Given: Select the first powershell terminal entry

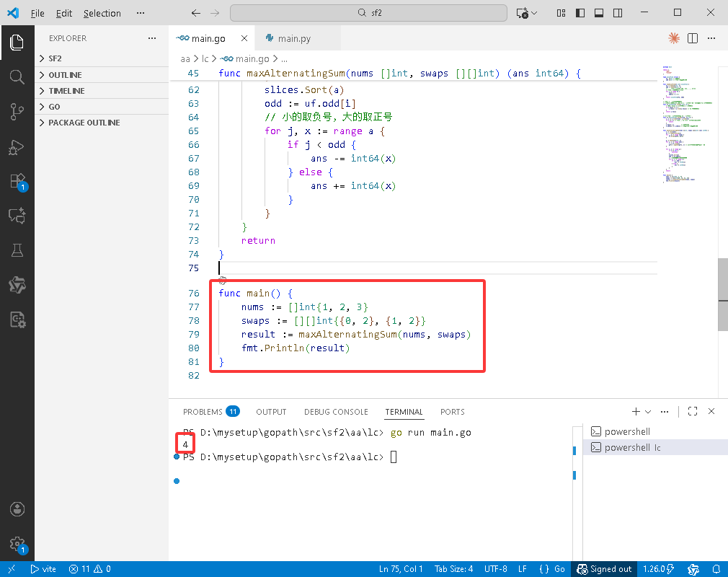Looking at the screenshot, I should click(x=655, y=431).
